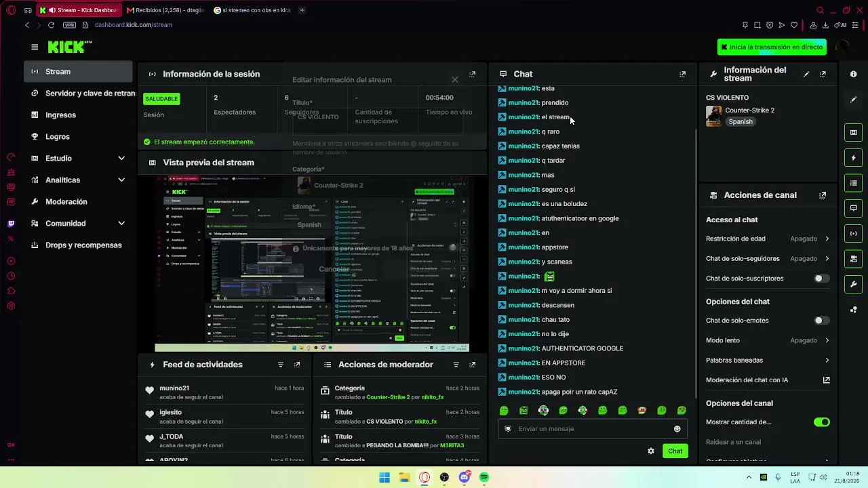The width and height of the screenshot is (868, 488).
Task: Click the Windows Start button
Action: tap(384, 477)
